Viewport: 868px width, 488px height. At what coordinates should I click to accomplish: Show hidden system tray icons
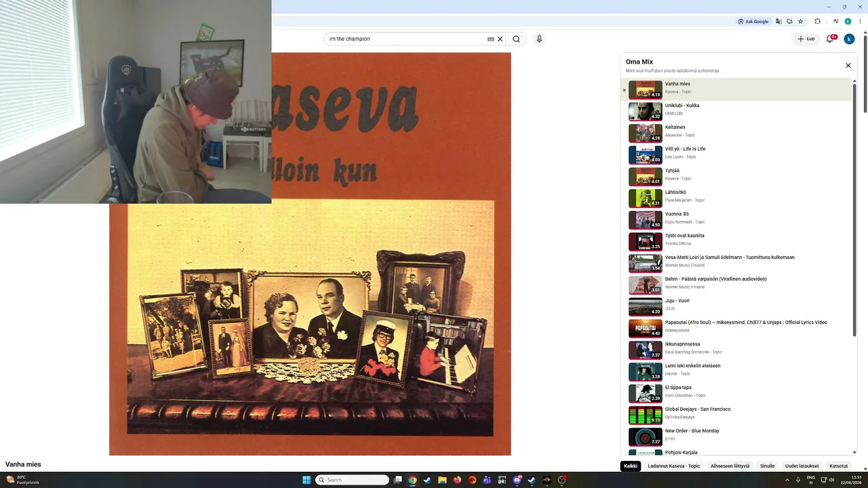[x=787, y=480]
